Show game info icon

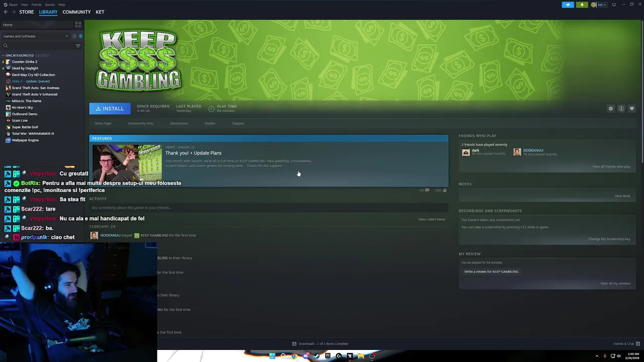click(x=621, y=109)
